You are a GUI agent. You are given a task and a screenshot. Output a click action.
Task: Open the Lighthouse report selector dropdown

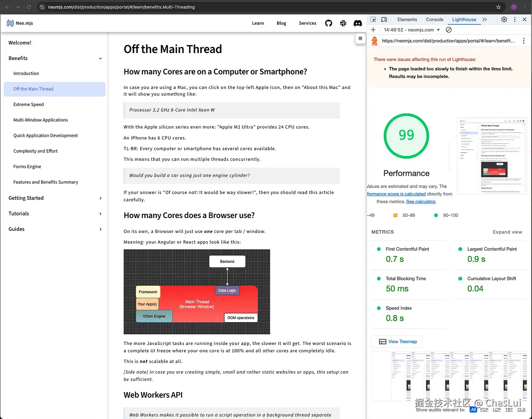click(x=412, y=30)
